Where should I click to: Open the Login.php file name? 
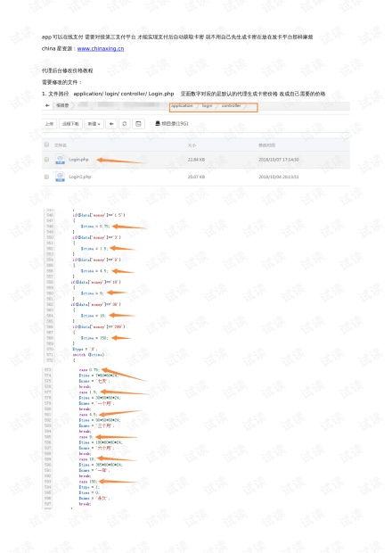click(x=78, y=160)
